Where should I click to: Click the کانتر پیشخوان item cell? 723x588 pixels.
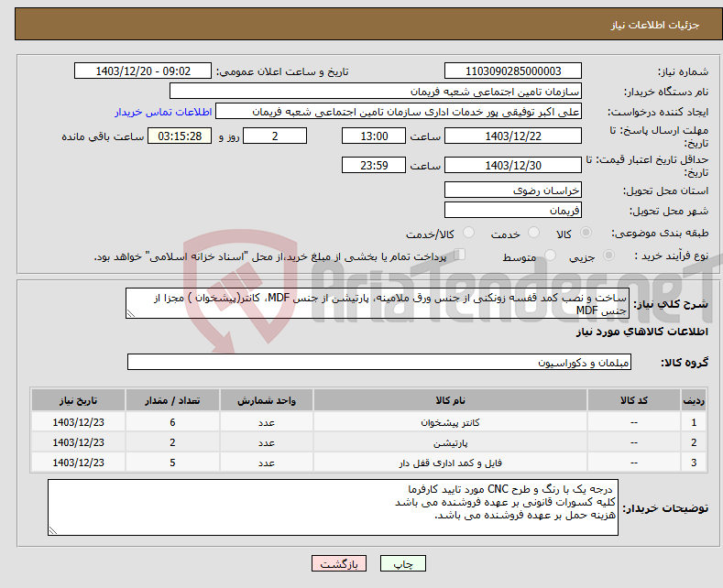click(450, 422)
